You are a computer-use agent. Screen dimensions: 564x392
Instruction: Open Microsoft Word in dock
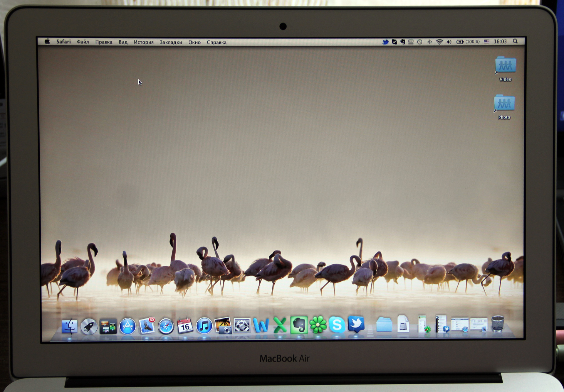(261, 325)
